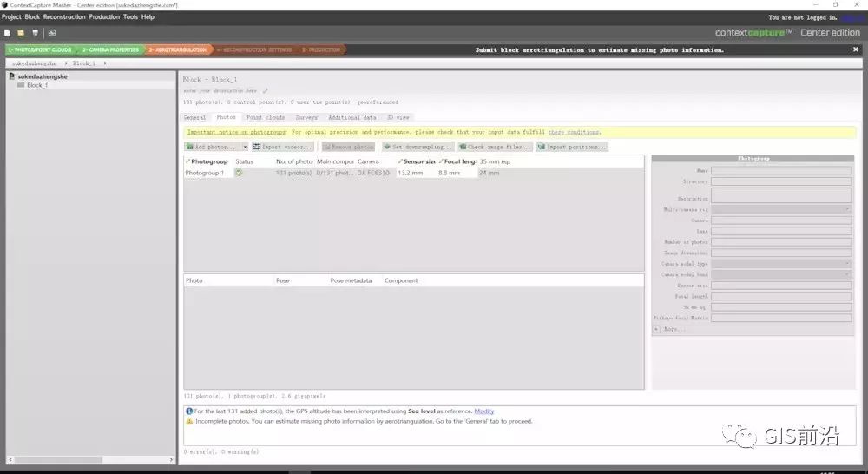Click the Check image files button
The image size is (868, 474).
tap(495, 147)
